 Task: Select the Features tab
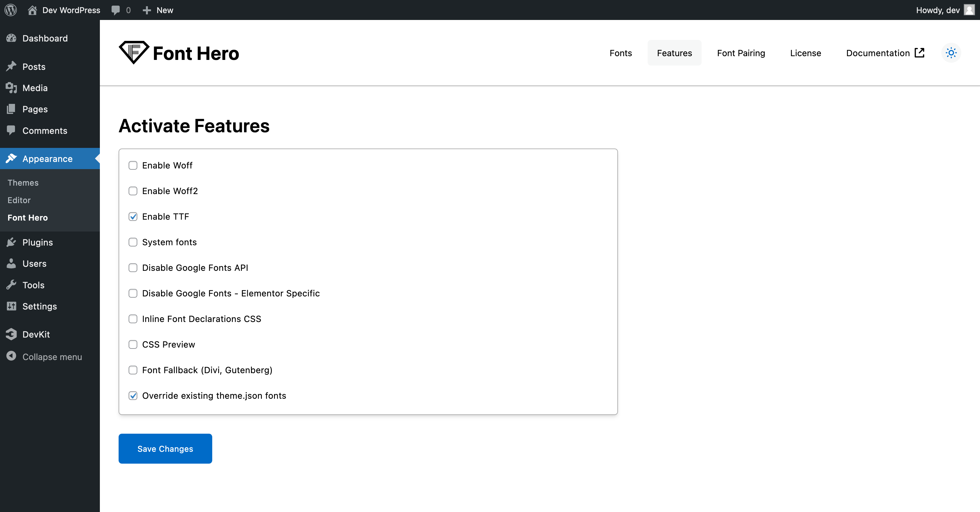coord(674,53)
